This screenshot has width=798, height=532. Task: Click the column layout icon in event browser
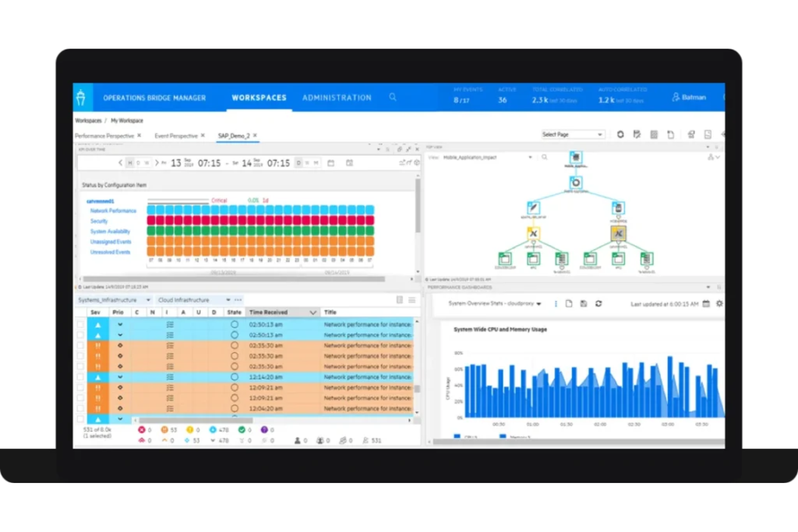tap(400, 300)
